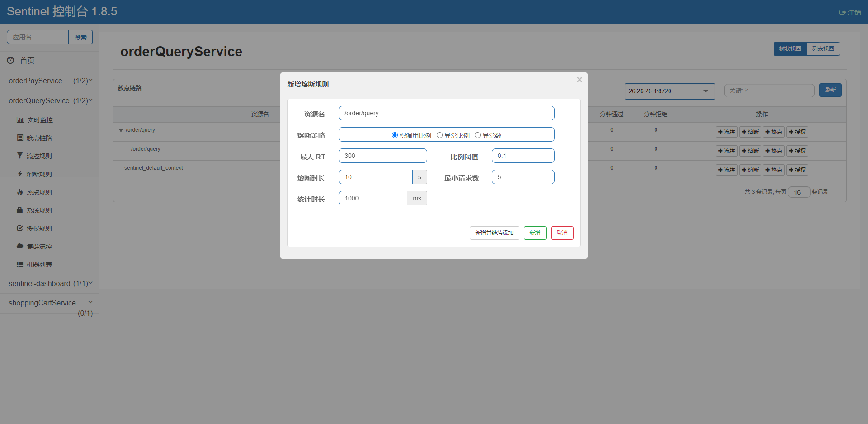Select the 异常比例 strategy radio
Screen dimensions: 868x424
[439, 135]
